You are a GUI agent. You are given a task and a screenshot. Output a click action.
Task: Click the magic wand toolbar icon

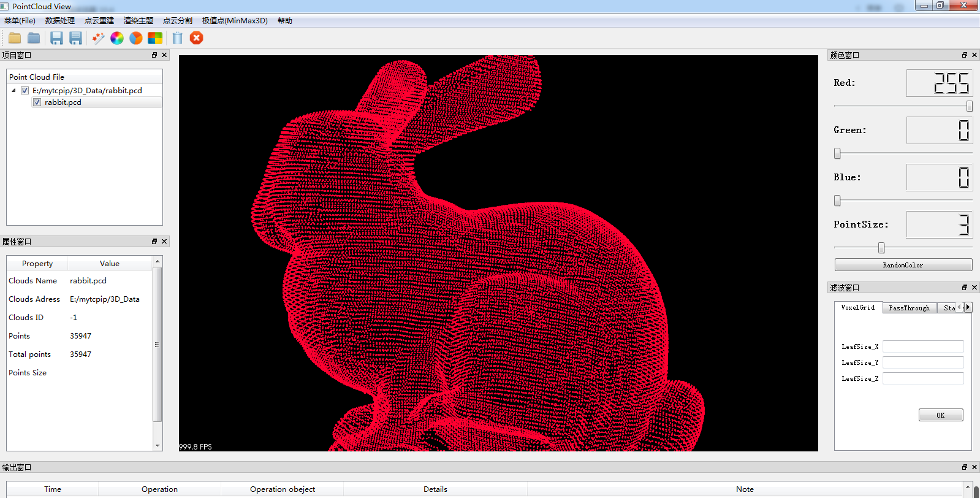click(x=98, y=38)
